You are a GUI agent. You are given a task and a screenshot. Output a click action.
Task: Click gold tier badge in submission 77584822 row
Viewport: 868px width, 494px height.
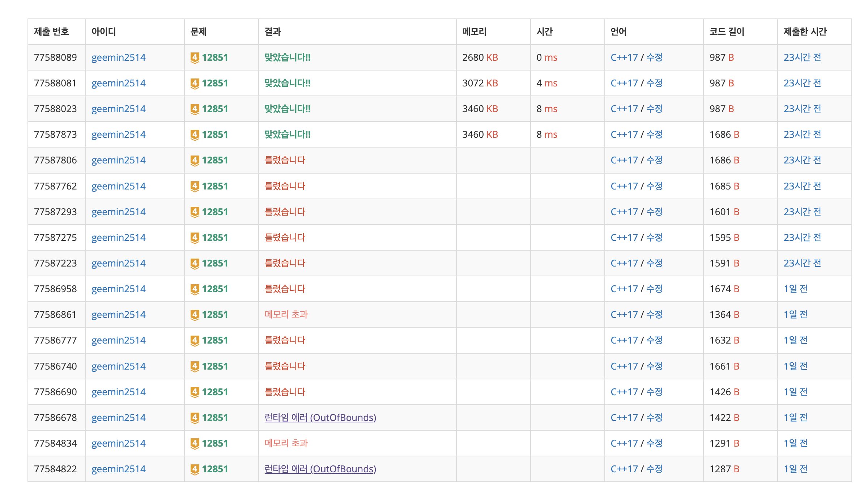195,469
